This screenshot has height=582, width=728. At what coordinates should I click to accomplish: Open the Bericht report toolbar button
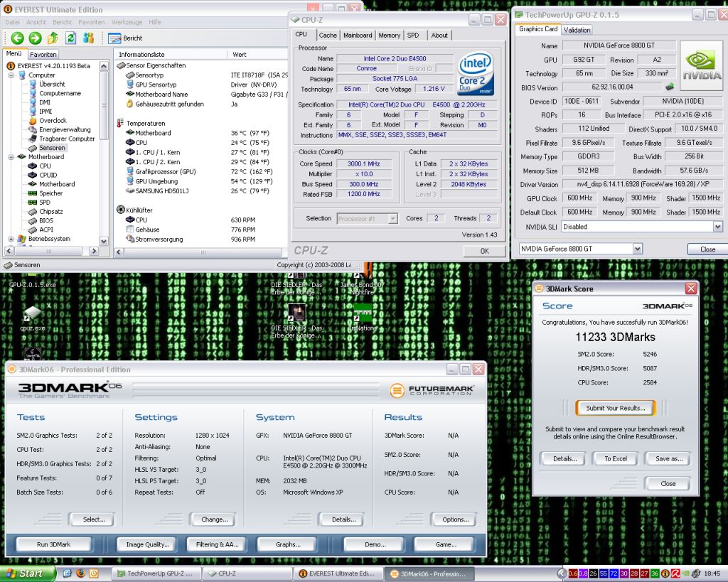(125, 38)
